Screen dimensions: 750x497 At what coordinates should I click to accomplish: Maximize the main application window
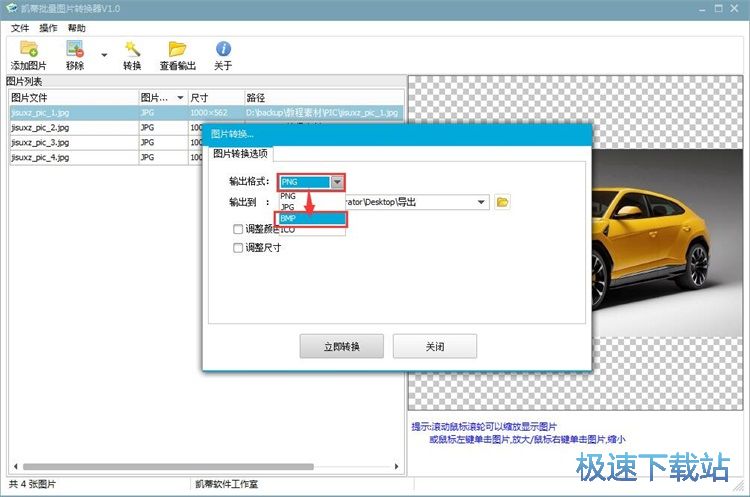[718, 9]
